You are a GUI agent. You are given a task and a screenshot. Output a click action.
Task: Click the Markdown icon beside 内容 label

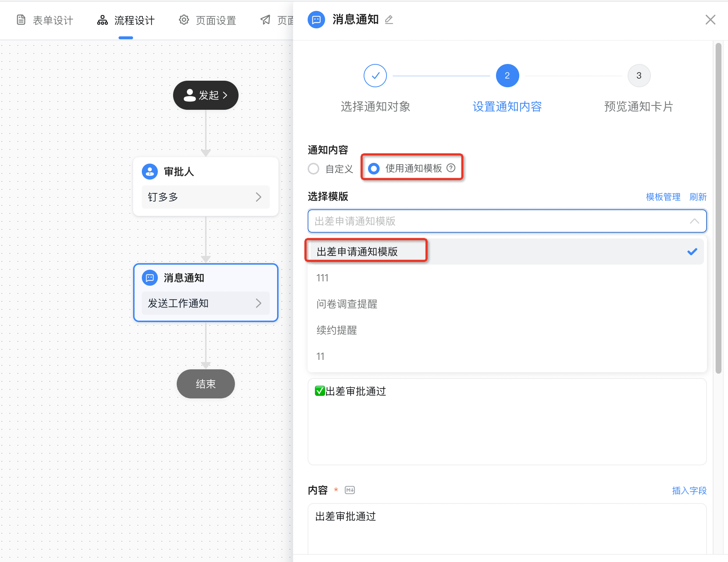coord(349,490)
